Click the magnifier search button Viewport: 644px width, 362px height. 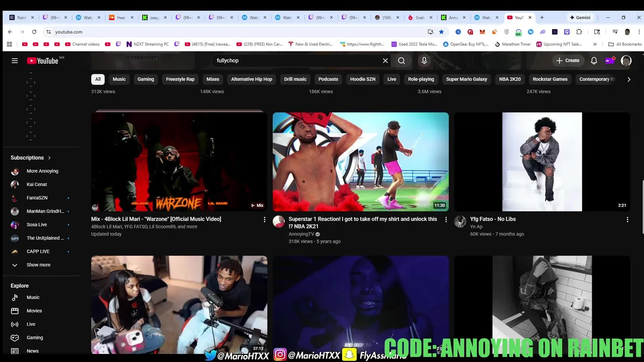tap(401, 60)
